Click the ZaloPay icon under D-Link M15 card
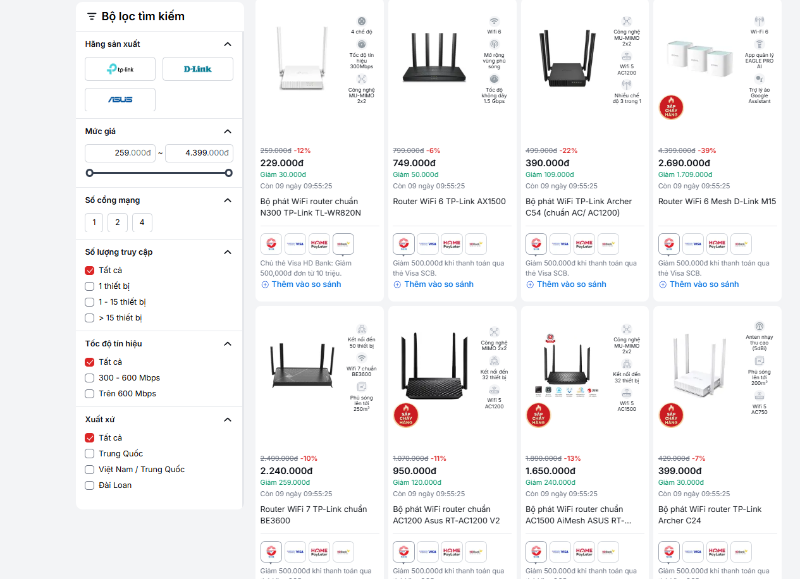 [740, 243]
